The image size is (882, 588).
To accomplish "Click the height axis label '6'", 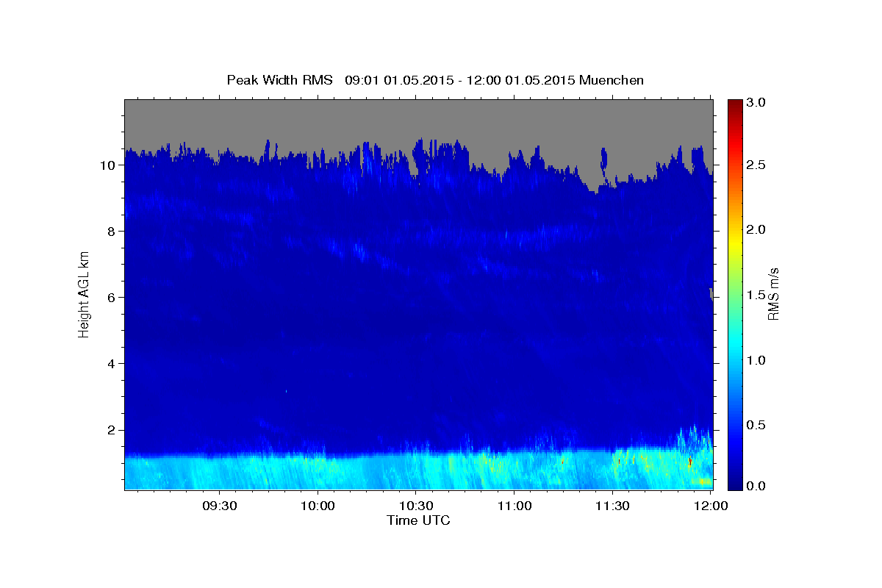I will (x=112, y=297).
